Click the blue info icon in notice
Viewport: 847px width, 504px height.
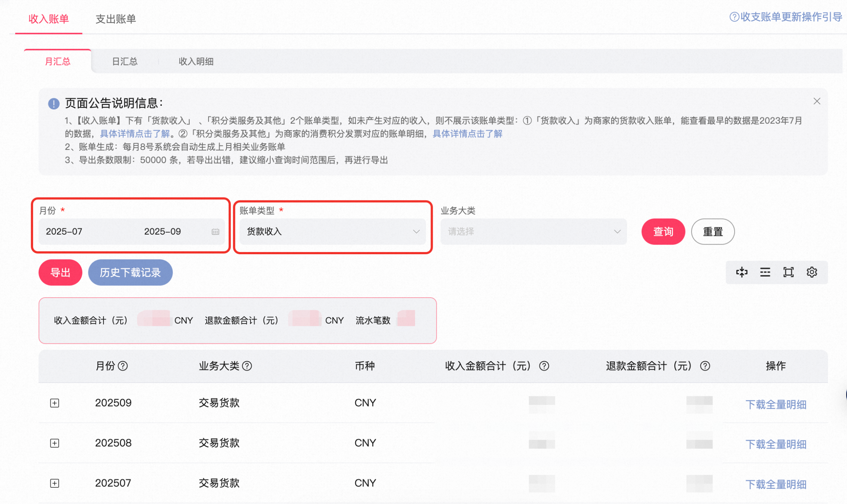54,104
